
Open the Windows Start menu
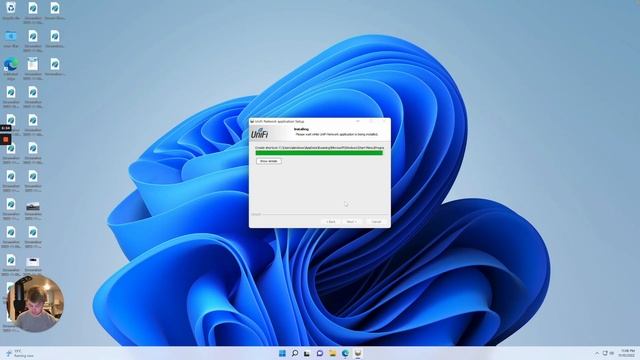pyautogui.click(x=282, y=353)
